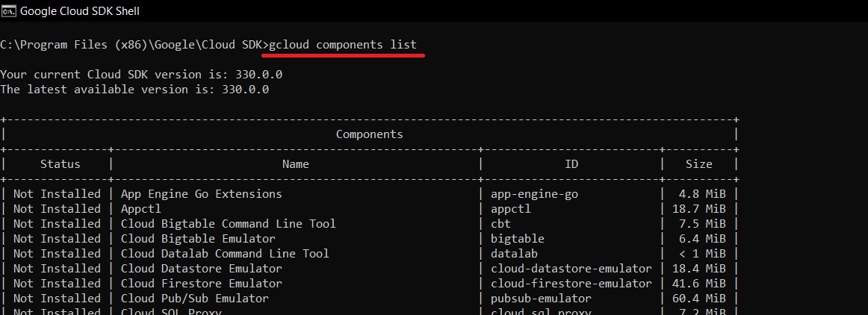Click the 'ID' column header
This screenshot has height=315, width=868.
click(x=571, y=164)
